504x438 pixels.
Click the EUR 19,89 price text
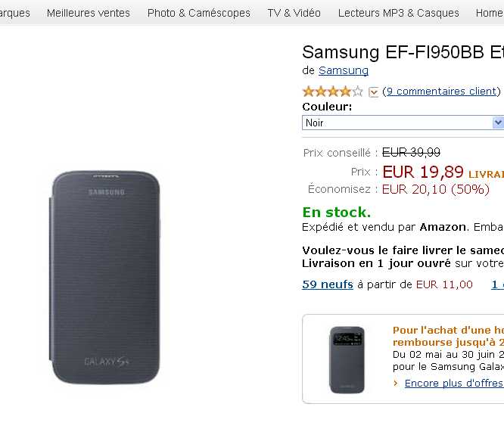tap(423, 172)
